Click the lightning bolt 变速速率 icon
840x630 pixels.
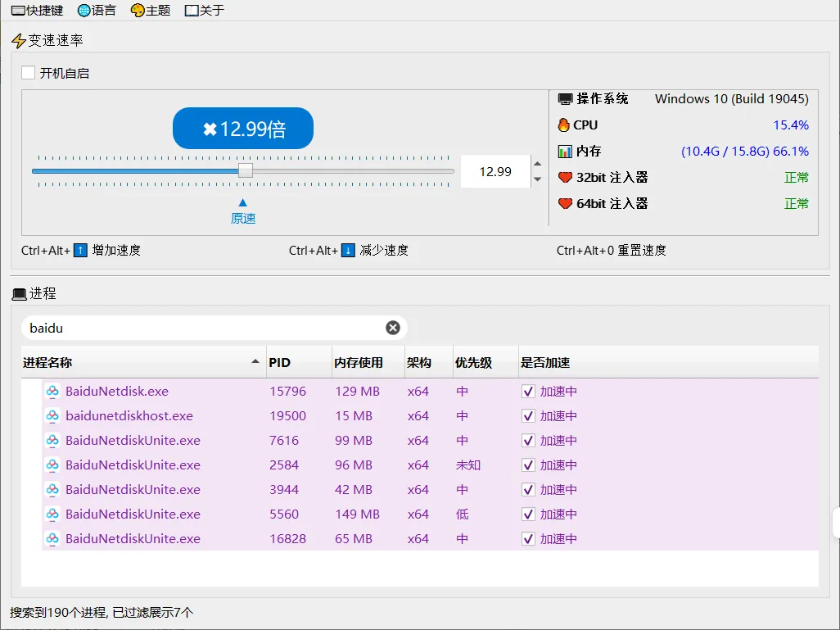click(x=19, y=41)
